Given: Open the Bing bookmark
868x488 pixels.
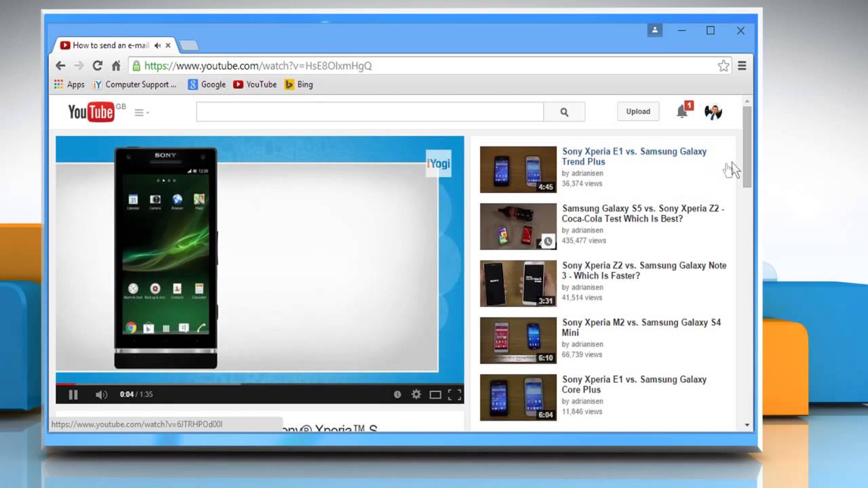Looking at the screenshot, I should (299, 85).
